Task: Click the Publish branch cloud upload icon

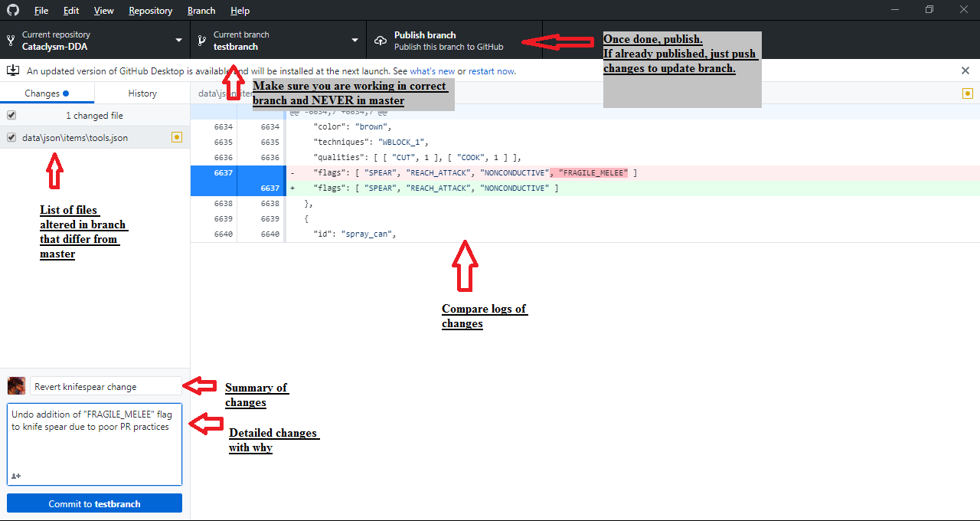Action: 381,41
